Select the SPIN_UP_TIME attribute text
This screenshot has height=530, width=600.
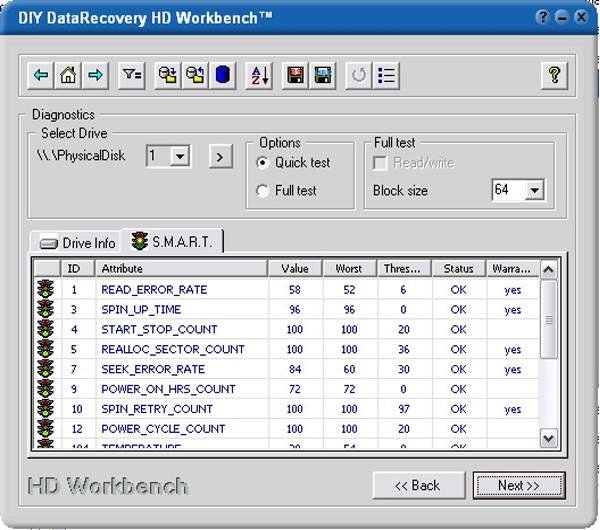click(141, 310)
